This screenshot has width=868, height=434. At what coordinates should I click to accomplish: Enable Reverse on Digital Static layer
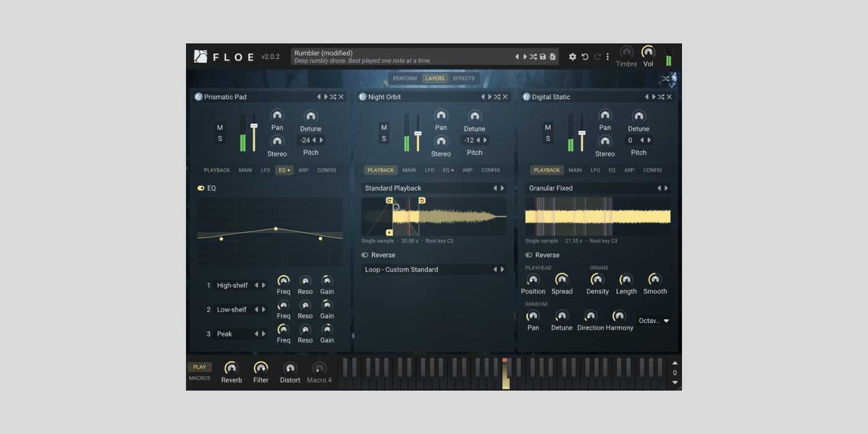click(x=529, y=255)
